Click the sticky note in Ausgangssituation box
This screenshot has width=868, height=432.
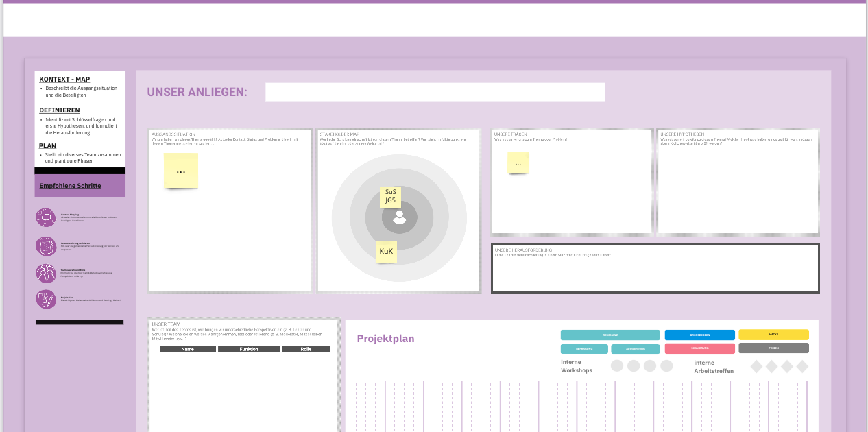[181, 171]
